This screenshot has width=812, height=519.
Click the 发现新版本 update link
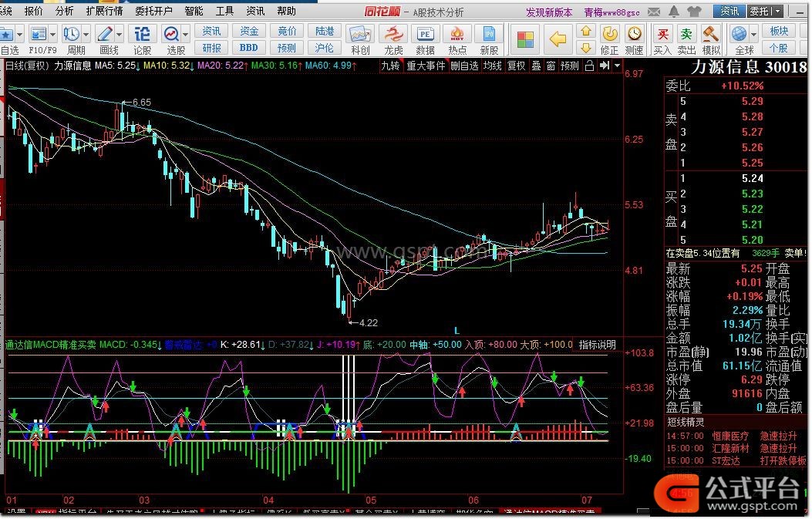(549, 12)
